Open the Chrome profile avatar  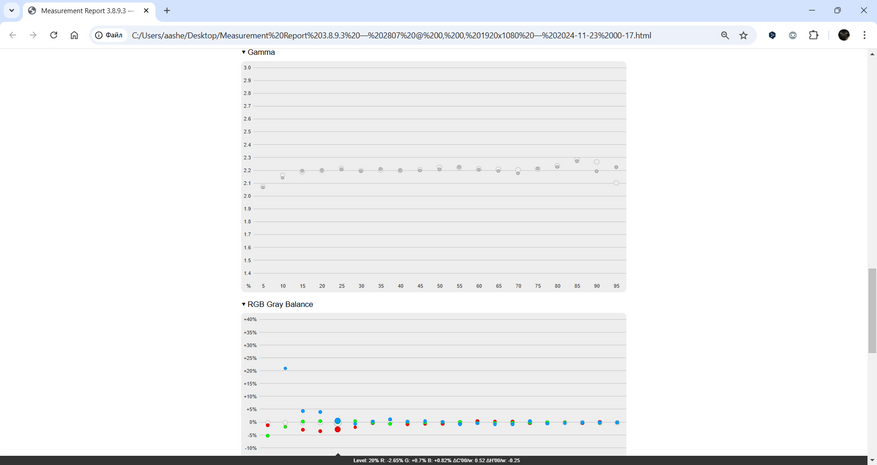[844, 35]
